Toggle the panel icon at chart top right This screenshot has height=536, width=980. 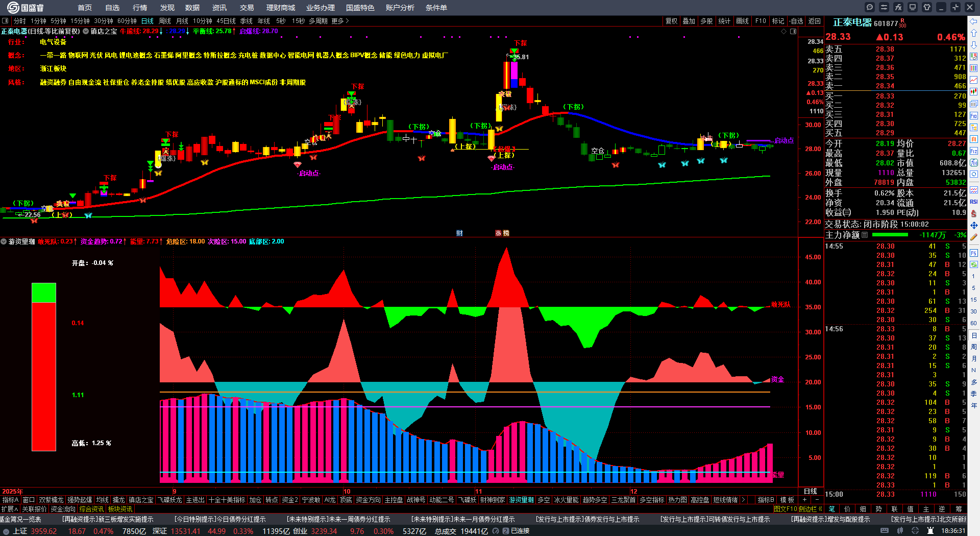[x=793, y=32]
